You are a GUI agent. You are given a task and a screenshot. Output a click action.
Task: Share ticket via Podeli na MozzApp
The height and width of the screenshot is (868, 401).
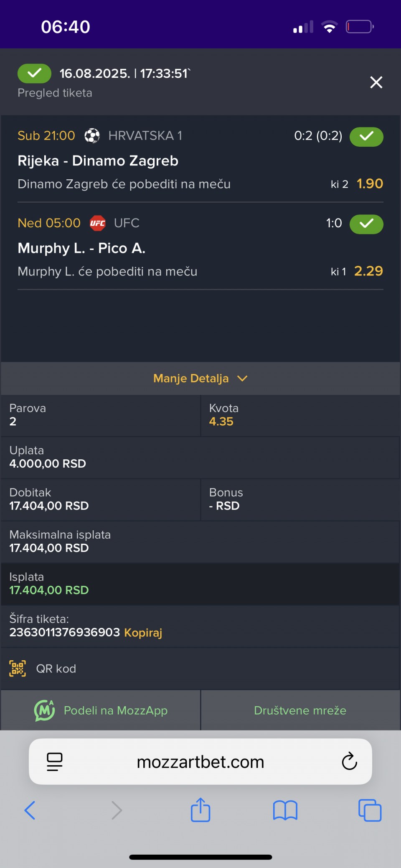101,710
